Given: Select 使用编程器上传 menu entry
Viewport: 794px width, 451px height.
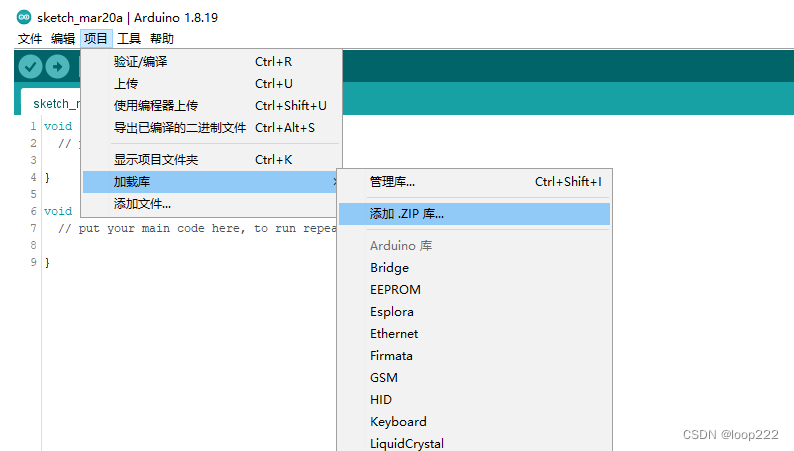Looking at the screenshot, I should (212, 105).
